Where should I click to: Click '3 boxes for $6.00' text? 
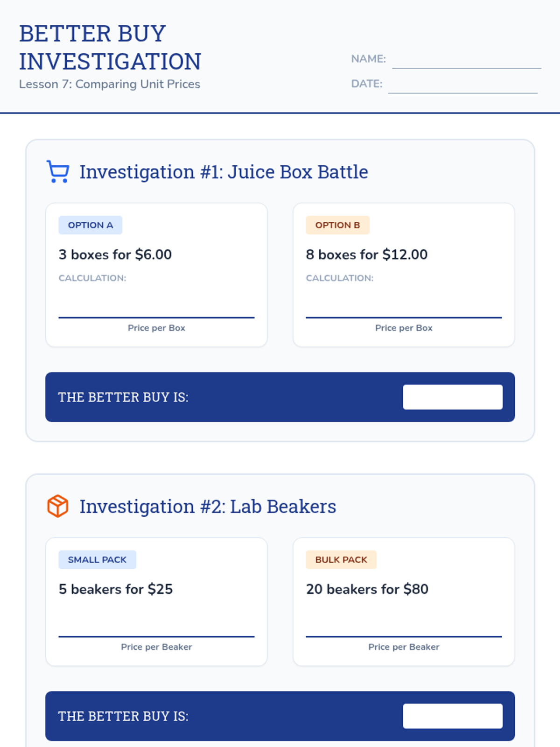pos(115,254)
